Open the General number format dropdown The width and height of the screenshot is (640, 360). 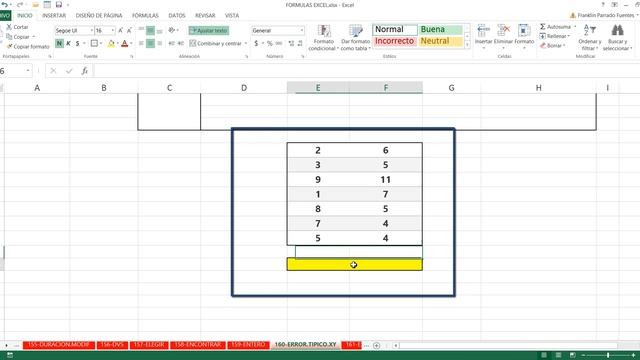pos(302,31)
